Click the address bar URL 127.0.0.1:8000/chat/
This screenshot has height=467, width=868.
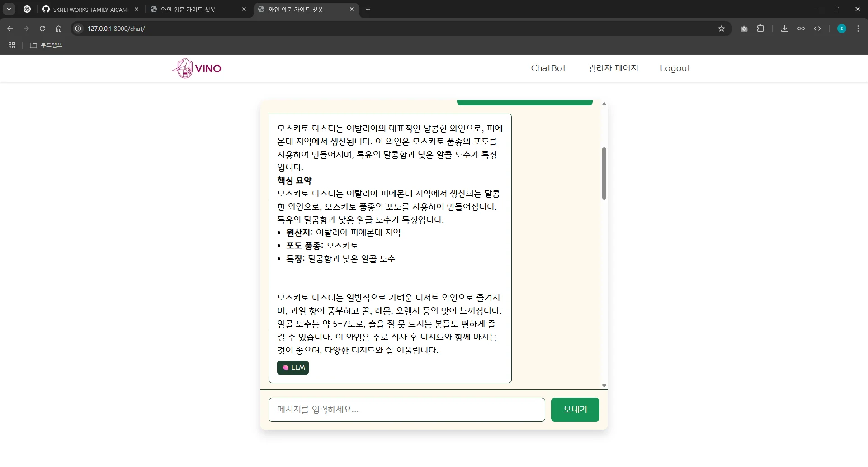tap(116, 29)
